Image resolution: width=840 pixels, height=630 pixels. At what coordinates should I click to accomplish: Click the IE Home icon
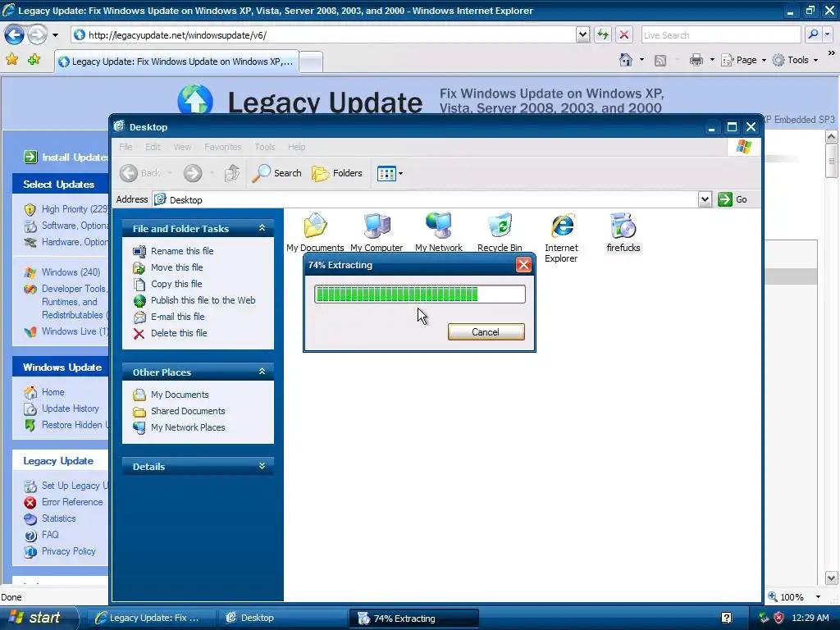pos(626,60)
